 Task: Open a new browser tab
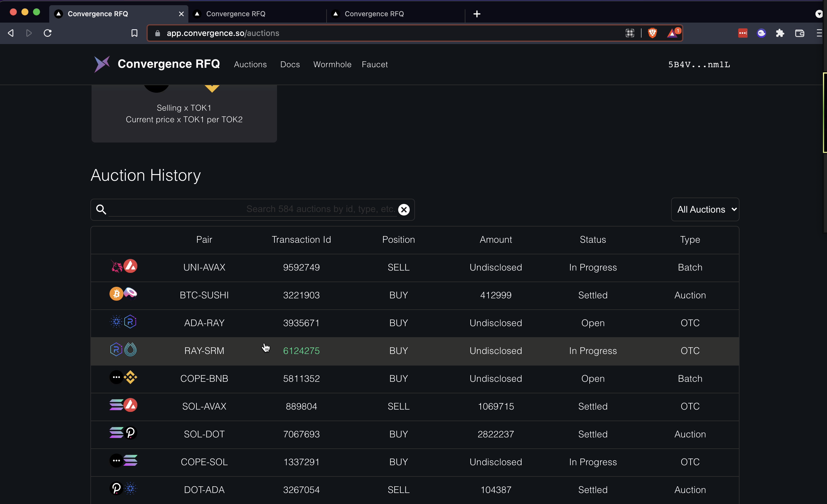(477, 14)
